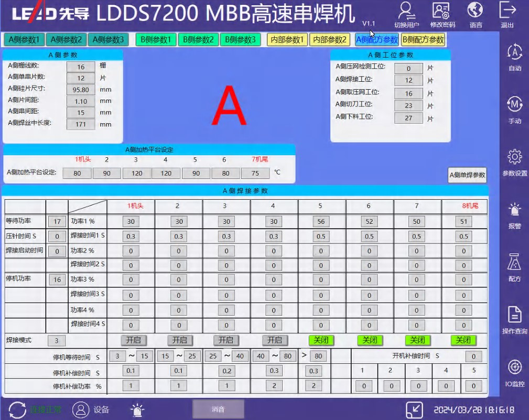Image resolution: width=529 pixels, height=420 pixels.
Task: Open the Change Password (修改密码) icon
Action: click(442, 10)
